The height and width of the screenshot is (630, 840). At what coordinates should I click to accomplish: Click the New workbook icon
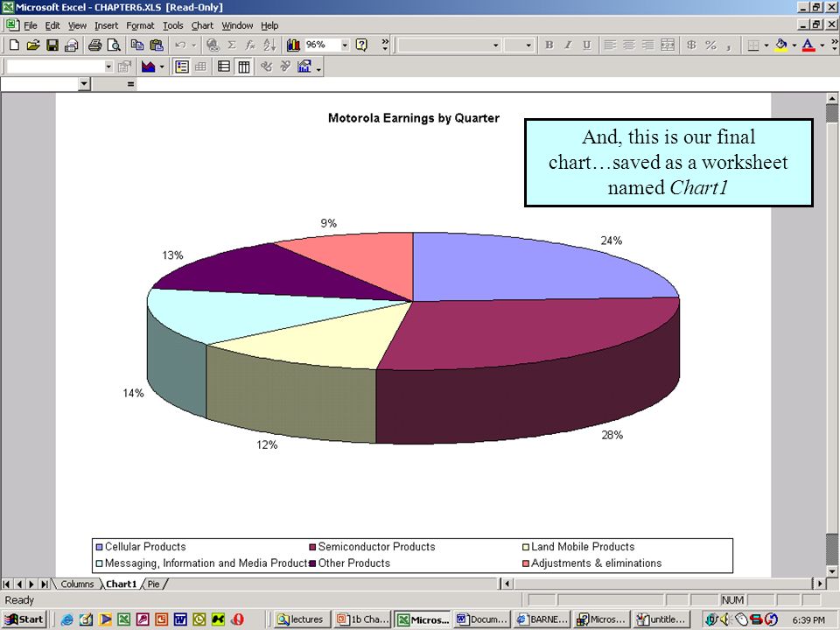pos(15,45)
